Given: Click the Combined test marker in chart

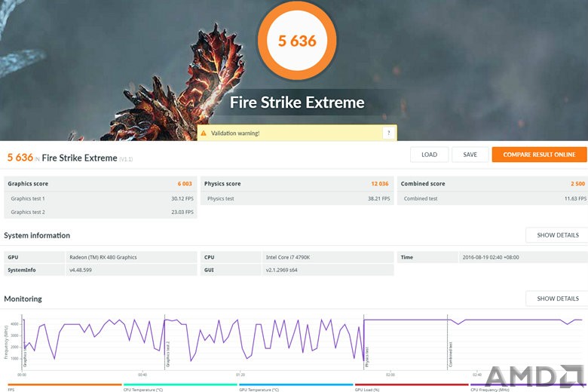Looking at the screenshot, I should (x=451, y=354).
